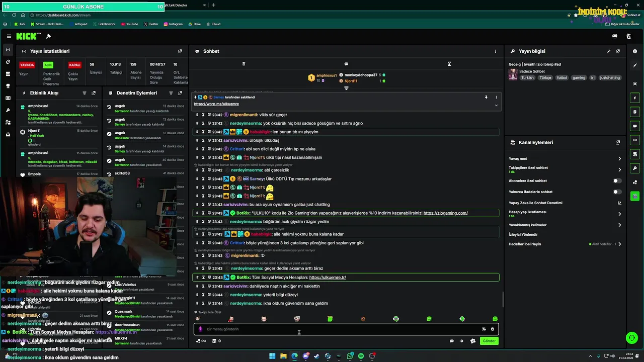Open the analytics chart icon in left sidebar
The image size is (644, 362).
[x=8, y=74]
